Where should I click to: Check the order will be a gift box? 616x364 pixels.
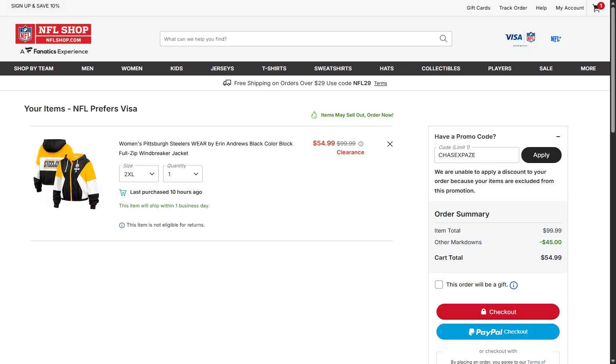click(x=439, y=284)
